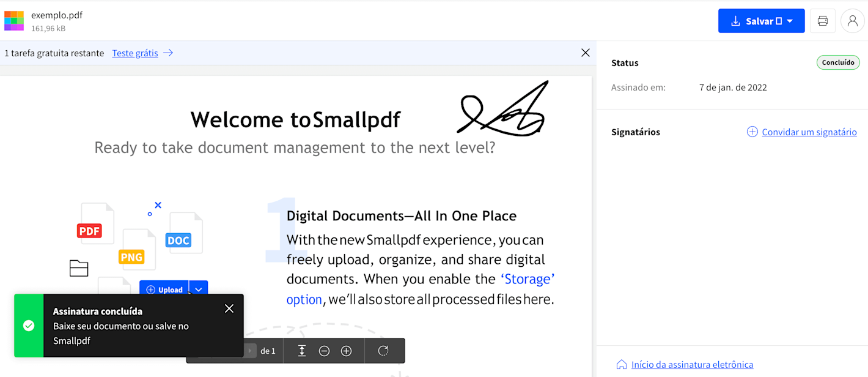Click the date 7 de jan. de 2022
Screen dimensions: 868x377
[733, 88]
